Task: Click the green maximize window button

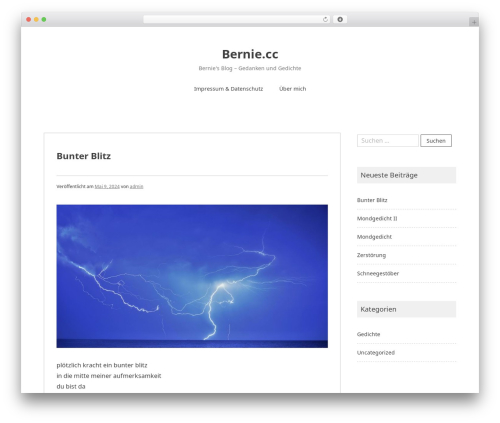Action: (44, 20)
